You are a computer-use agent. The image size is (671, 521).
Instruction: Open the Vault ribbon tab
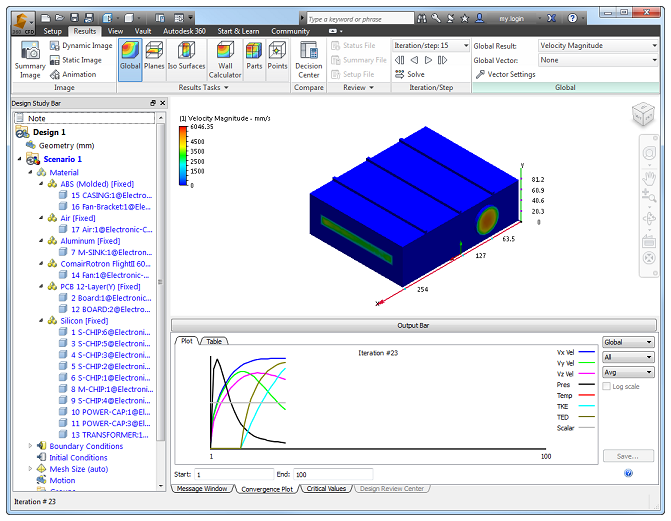tap(143, 31)
